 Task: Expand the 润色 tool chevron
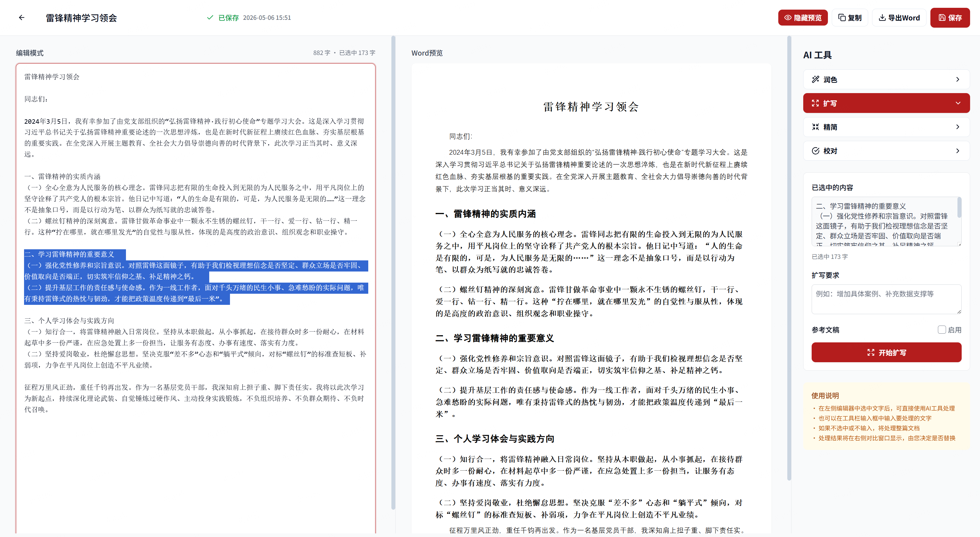point(958,79)
